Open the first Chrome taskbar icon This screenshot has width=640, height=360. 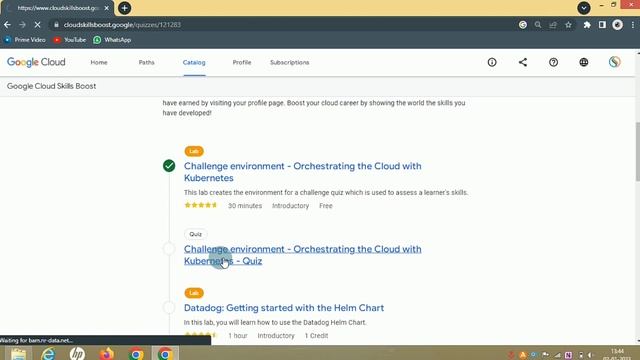click(x=136, y=353)
